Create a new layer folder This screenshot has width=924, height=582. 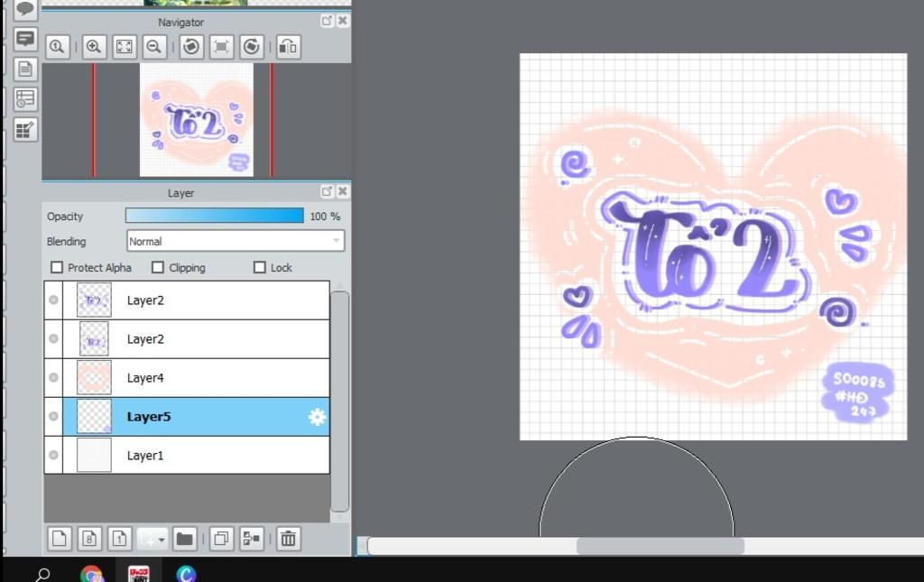[184, 539]
